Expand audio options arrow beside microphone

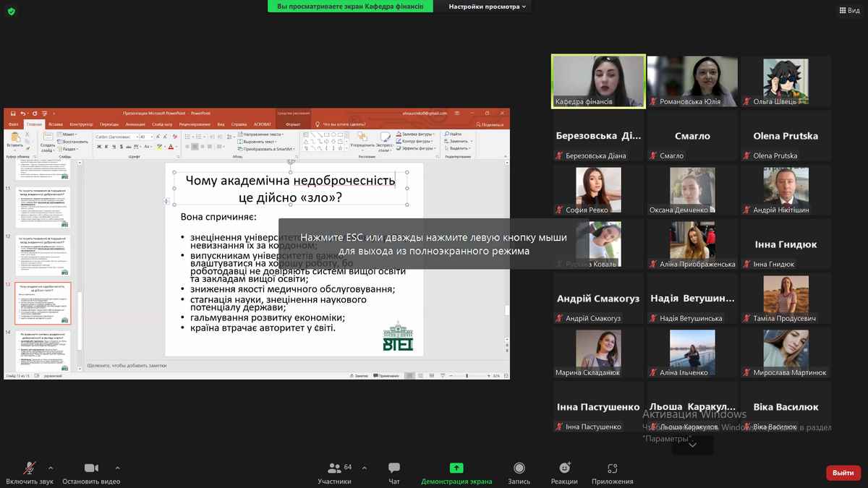[50, 467]
